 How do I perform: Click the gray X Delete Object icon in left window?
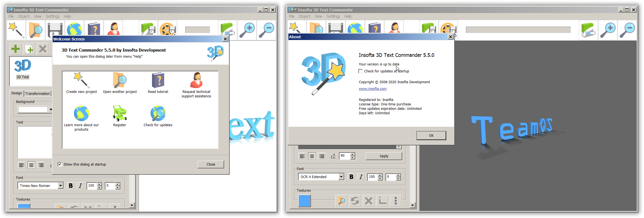[43, 49]
